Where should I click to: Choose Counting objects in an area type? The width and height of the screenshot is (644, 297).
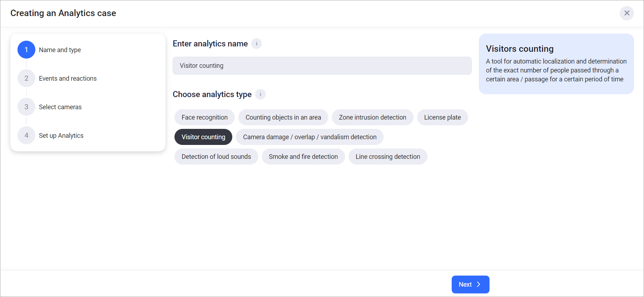[x=283, y=117]
